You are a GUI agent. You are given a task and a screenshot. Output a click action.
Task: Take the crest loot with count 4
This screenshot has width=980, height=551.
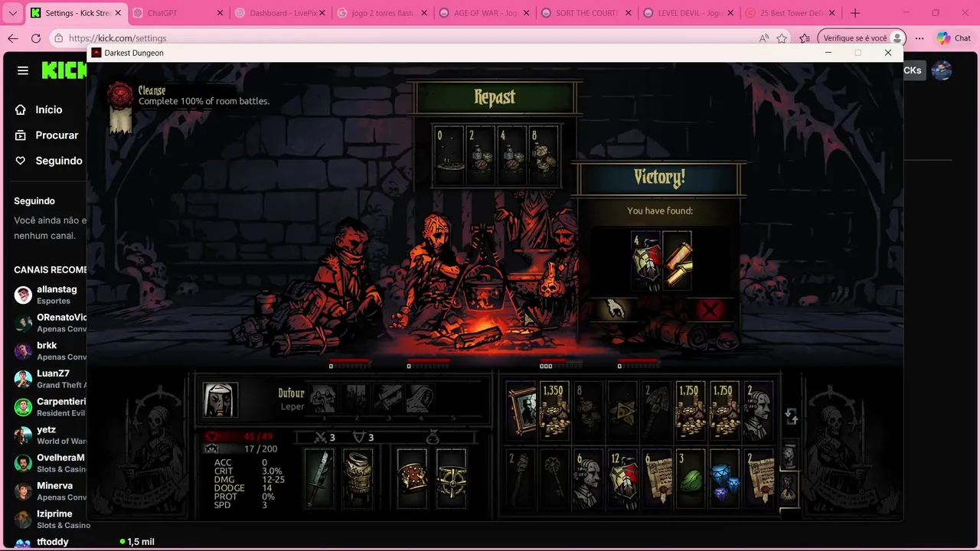click(x=645, y=261)
